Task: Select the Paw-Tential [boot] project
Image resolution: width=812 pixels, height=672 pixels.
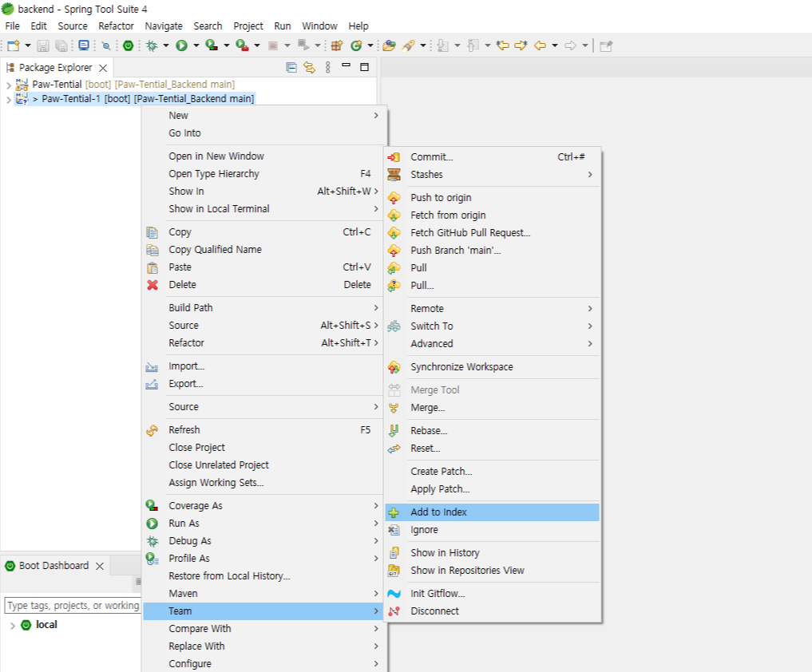Action: coord(133,85)
